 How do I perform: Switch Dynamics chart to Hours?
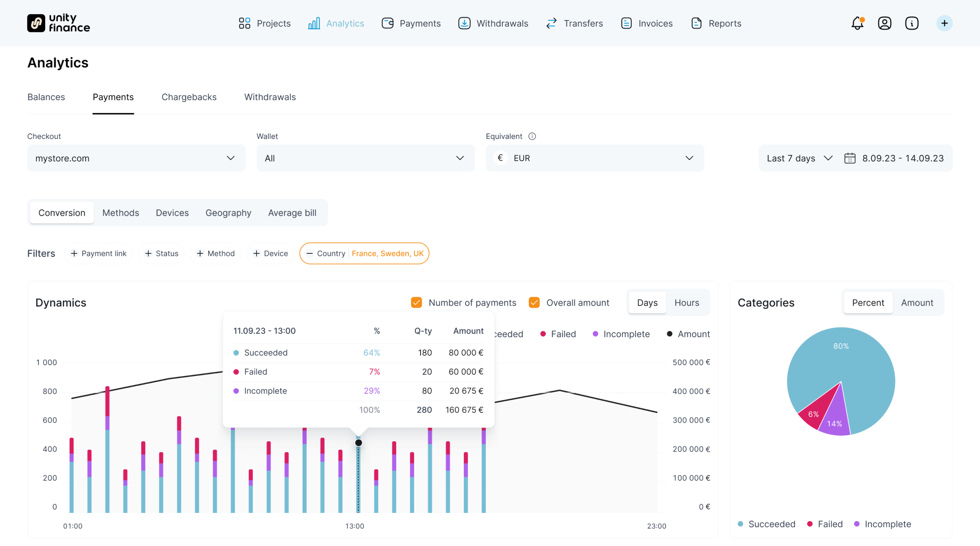(x=686, y=302)
